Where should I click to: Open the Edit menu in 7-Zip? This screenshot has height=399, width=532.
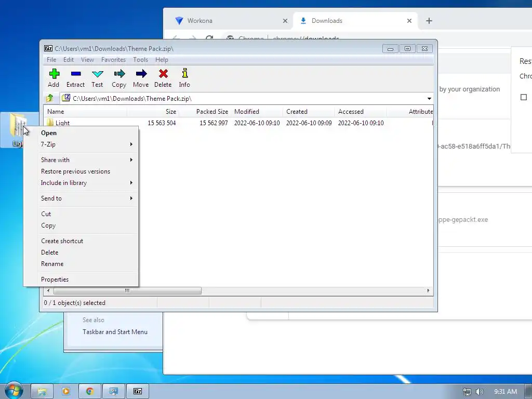[69, 60]
